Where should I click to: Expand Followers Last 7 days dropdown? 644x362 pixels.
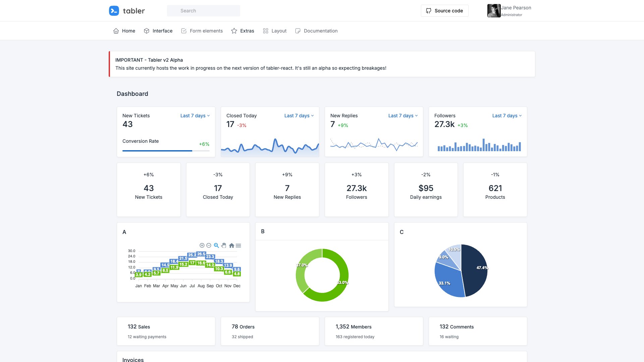[507, 116]
